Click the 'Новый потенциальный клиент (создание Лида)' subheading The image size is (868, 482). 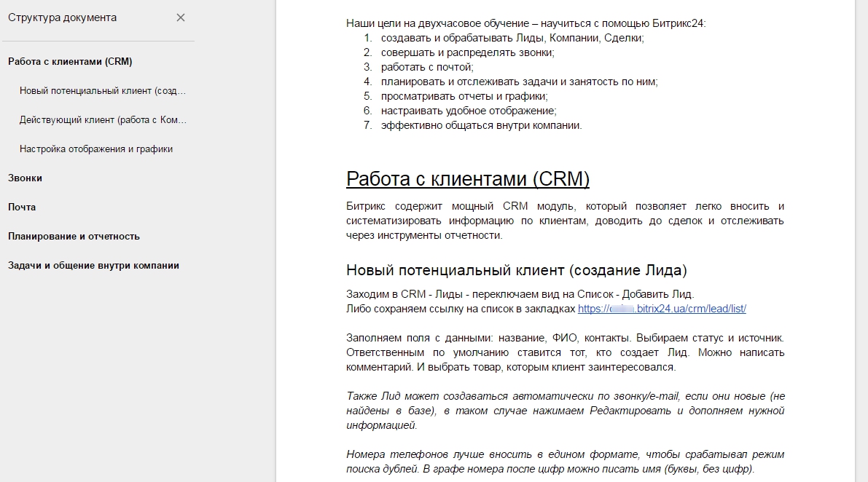[517, 270]
